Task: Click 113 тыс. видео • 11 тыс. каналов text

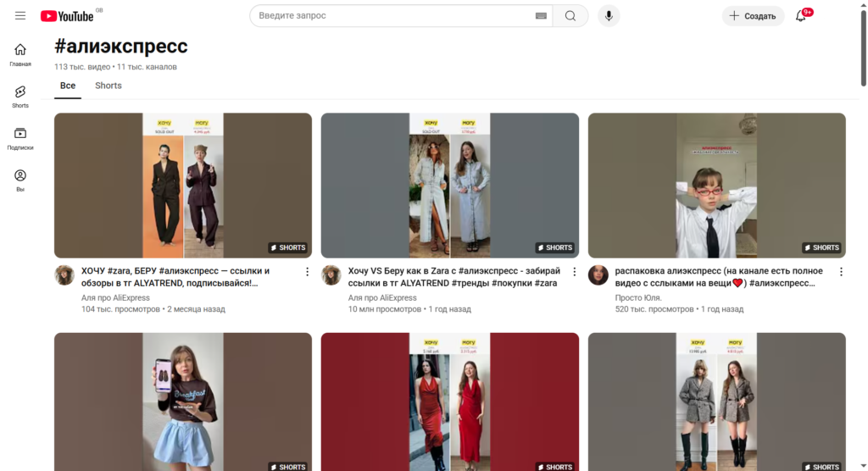Action: [115, 67]
